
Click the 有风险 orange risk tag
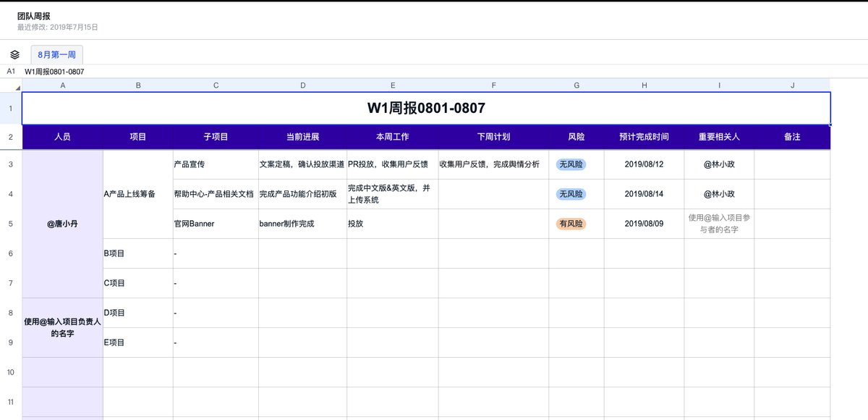pyautogui.click(x=571, y=224)
